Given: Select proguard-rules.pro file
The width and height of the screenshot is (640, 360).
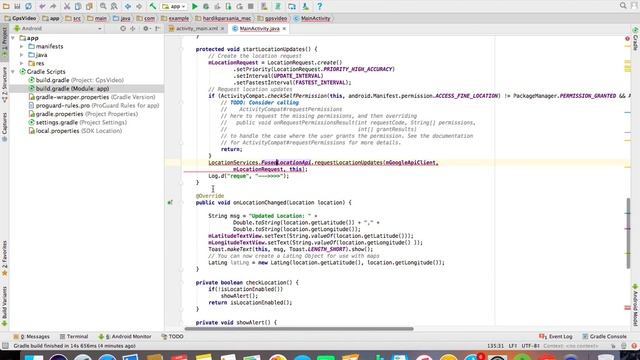Looking at the screenshot, I should tap(94, 106).
